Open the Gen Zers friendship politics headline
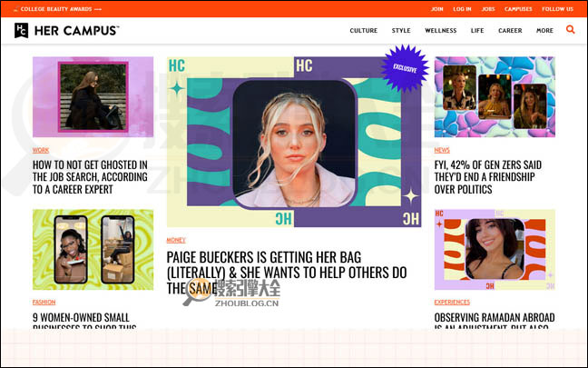588x368 pixels. (488, 177)
